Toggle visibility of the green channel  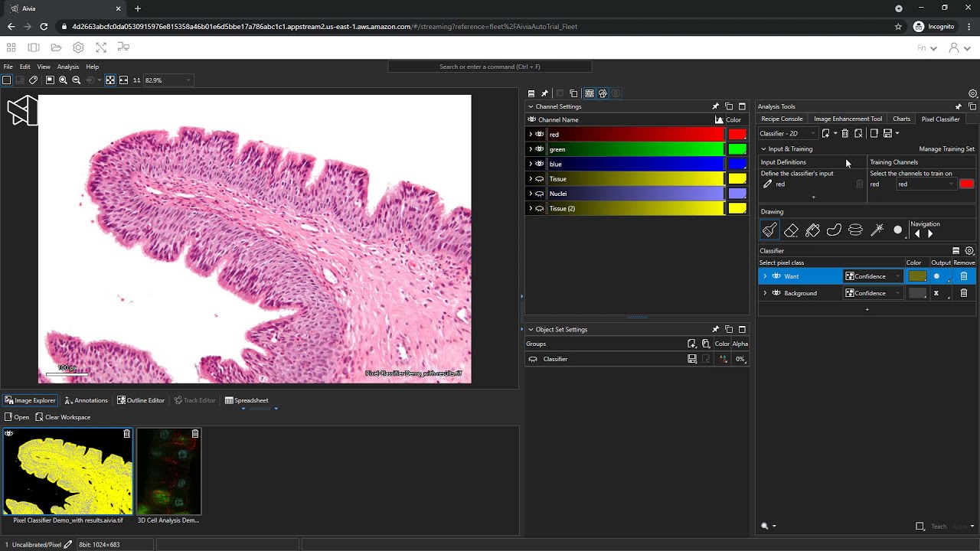click(540, 149)
